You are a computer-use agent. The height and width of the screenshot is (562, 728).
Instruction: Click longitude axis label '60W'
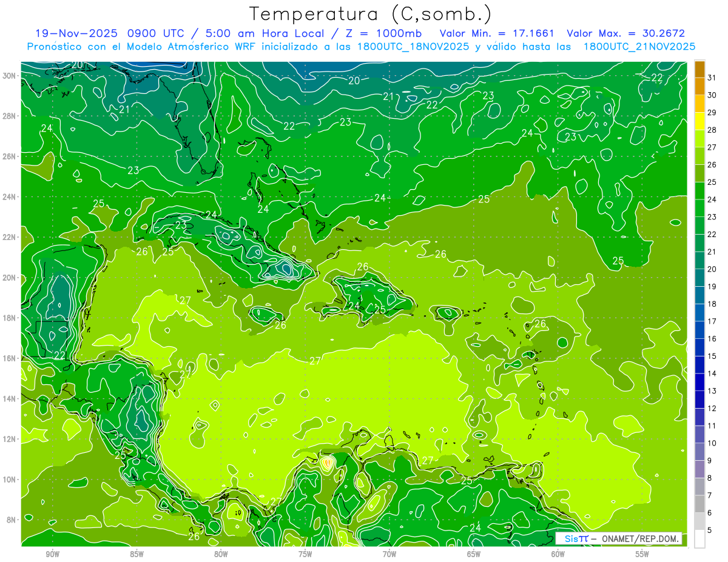tap(558, 554)
